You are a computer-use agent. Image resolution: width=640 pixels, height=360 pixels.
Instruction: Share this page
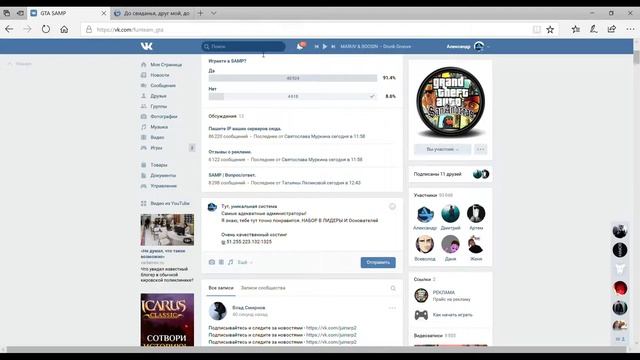point(611,29)
